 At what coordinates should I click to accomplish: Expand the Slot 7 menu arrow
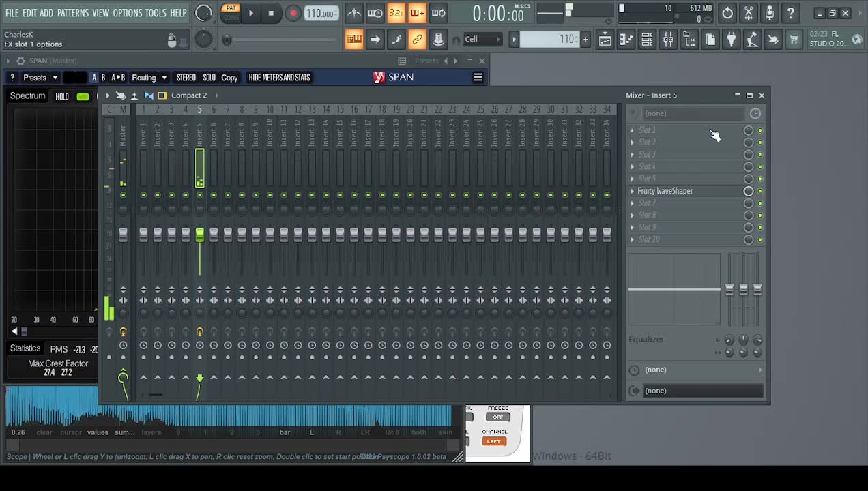[632, 203]
